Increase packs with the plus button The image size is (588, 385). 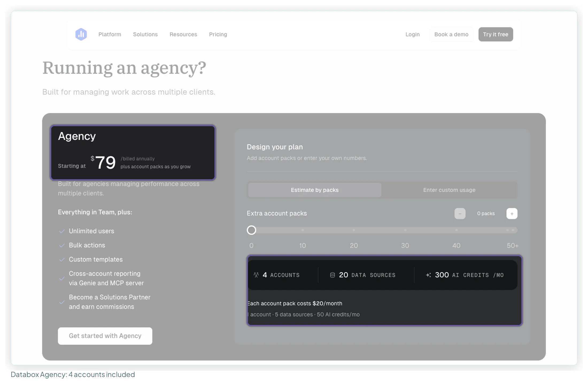[x=512, y=214]
